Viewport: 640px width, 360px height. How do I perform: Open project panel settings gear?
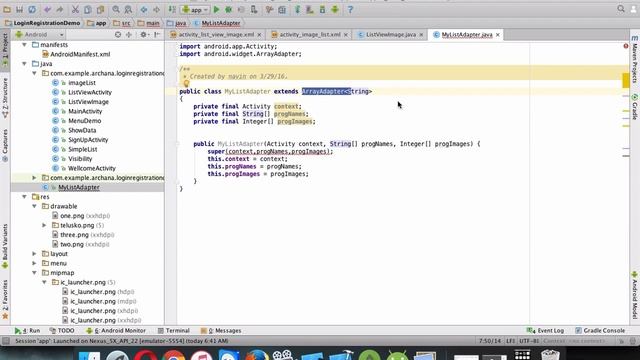click(x=144, y=35)
